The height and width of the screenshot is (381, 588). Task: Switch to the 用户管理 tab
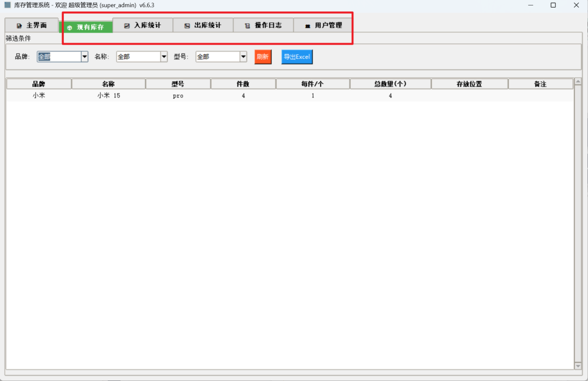[x=322, y=25]
